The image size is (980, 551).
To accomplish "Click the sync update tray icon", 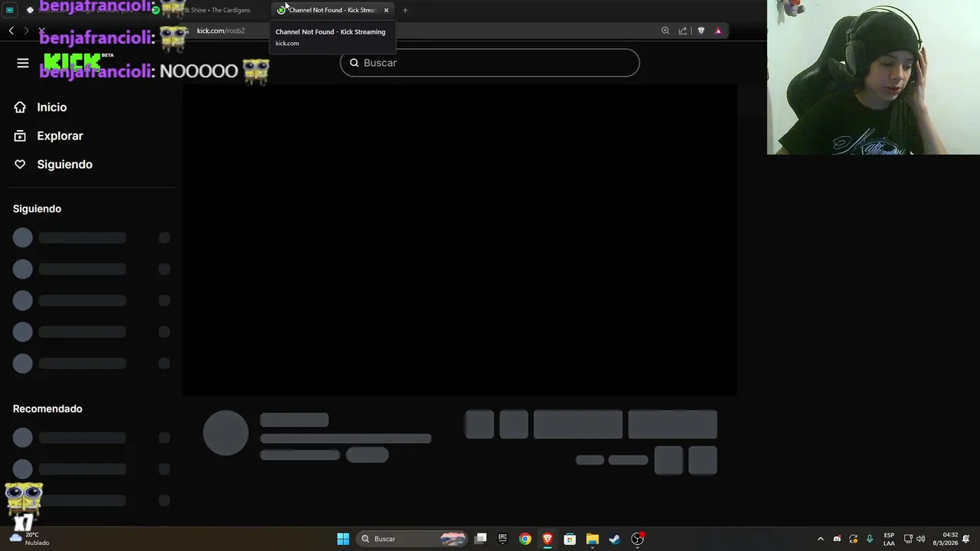I will [x=853, y=539].
